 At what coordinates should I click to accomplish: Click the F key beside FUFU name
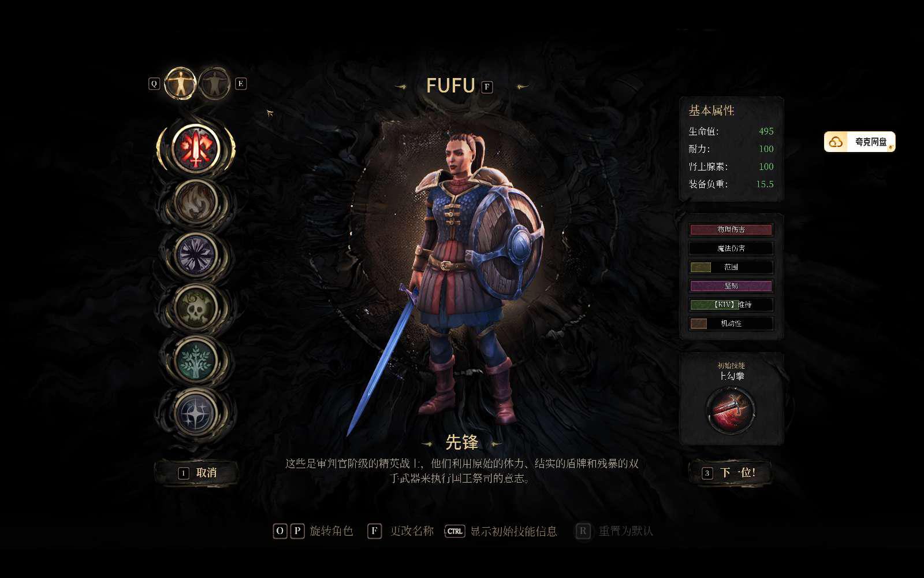pos(487,87)
